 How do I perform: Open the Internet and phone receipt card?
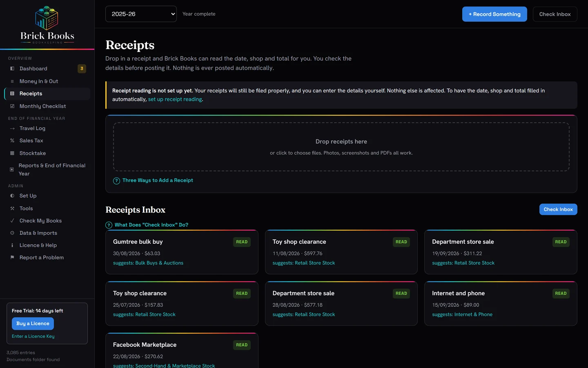(501, 303)
